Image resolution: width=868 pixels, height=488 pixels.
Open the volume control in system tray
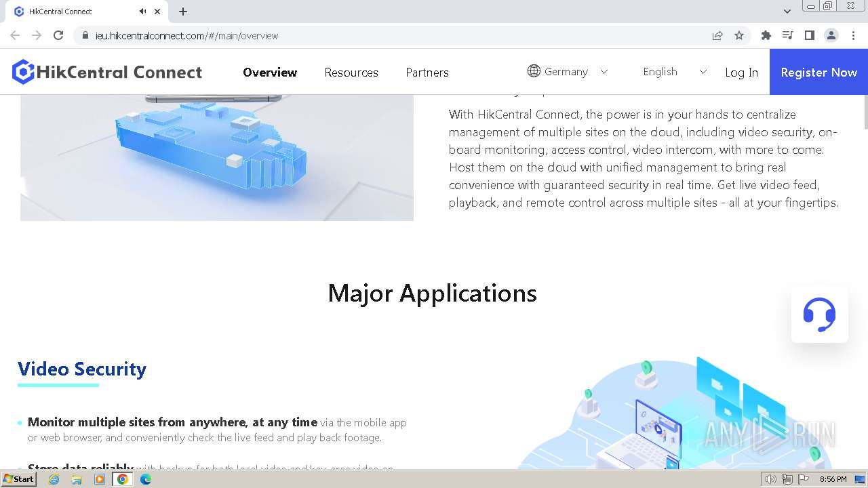pyautogui.click(x=770, y=479)
